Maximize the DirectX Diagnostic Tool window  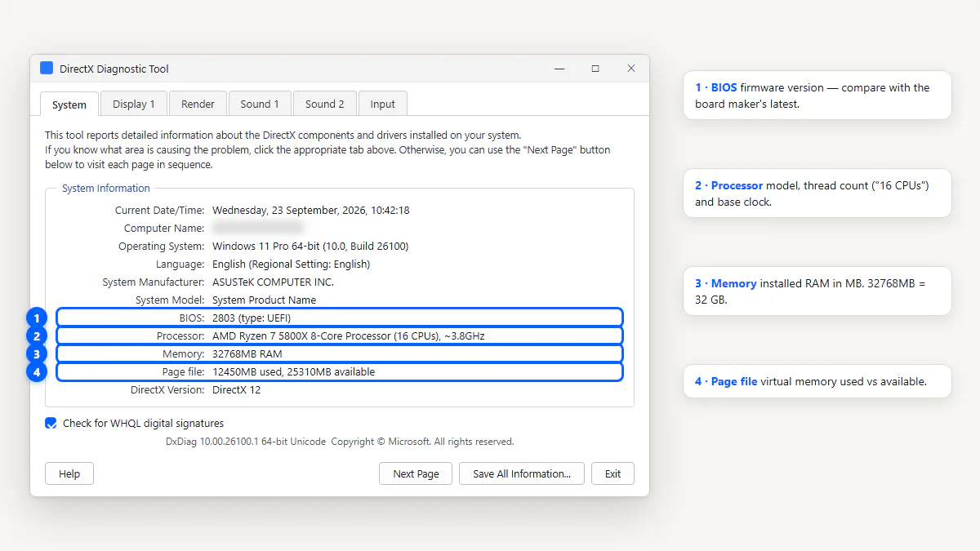(x=595, y=69)
